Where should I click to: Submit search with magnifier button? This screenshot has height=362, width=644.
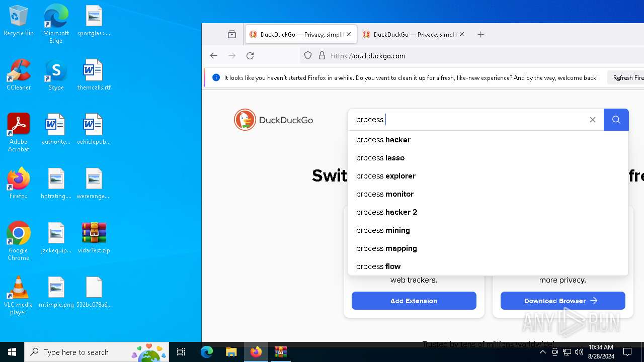point(616,120)
